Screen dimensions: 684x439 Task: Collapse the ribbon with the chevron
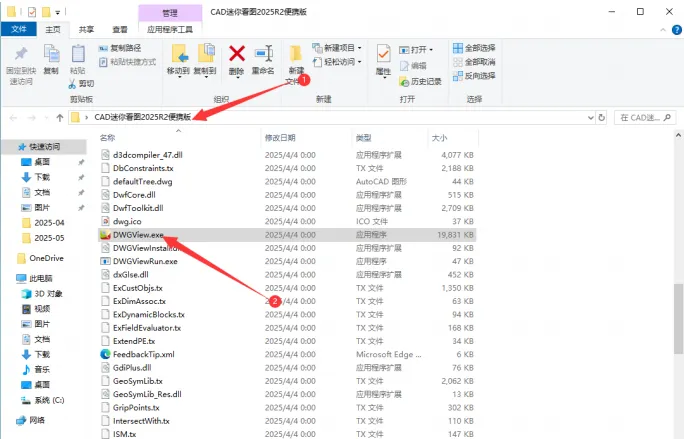click(x=663, y=30)
